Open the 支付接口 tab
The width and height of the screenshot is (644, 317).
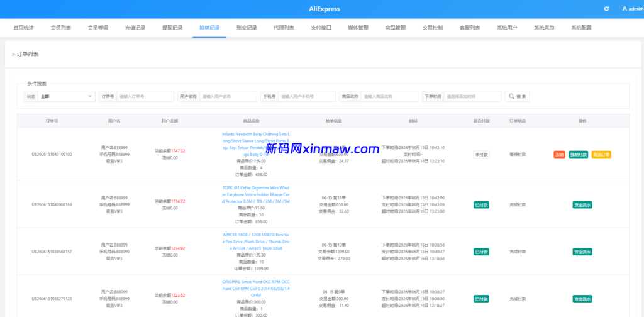coord(321,28)
